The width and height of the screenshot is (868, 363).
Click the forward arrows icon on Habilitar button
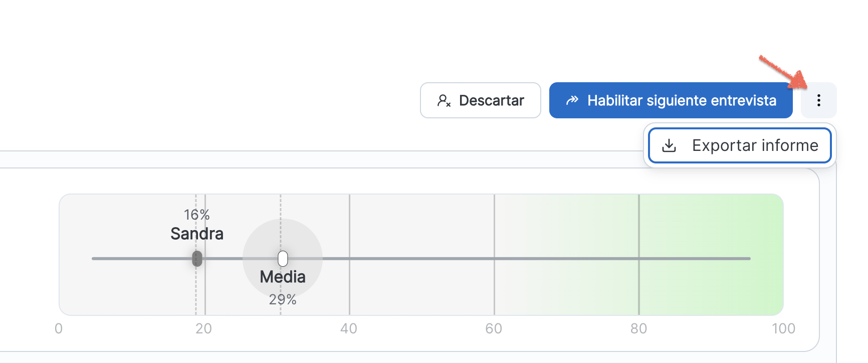click(x=572, y=100)
